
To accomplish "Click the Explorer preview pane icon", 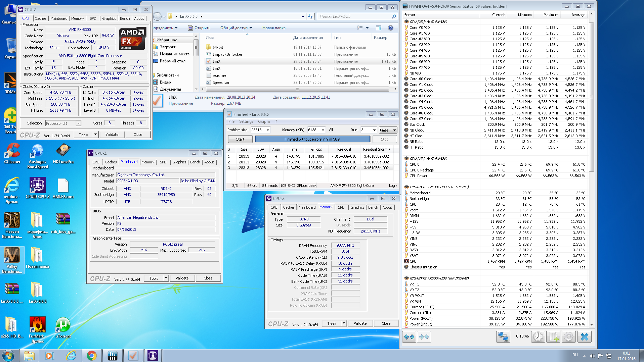I will pyautogui.click(x=379, y=28).
